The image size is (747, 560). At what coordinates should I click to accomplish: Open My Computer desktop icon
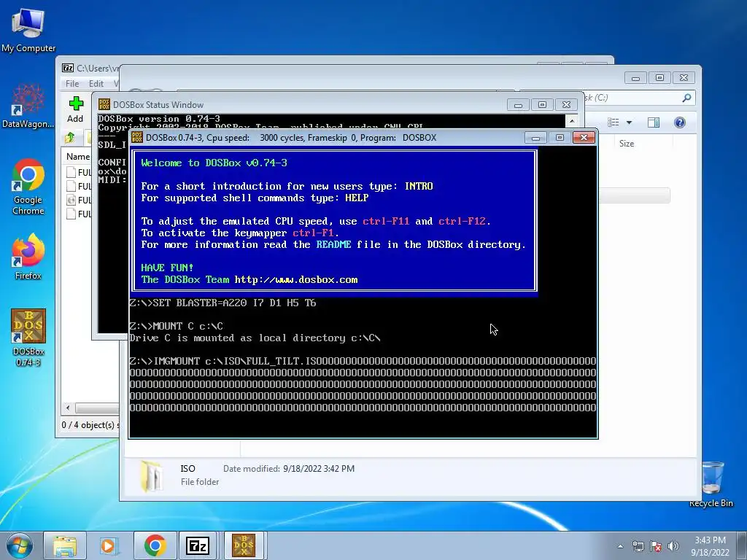coord(28,29)
